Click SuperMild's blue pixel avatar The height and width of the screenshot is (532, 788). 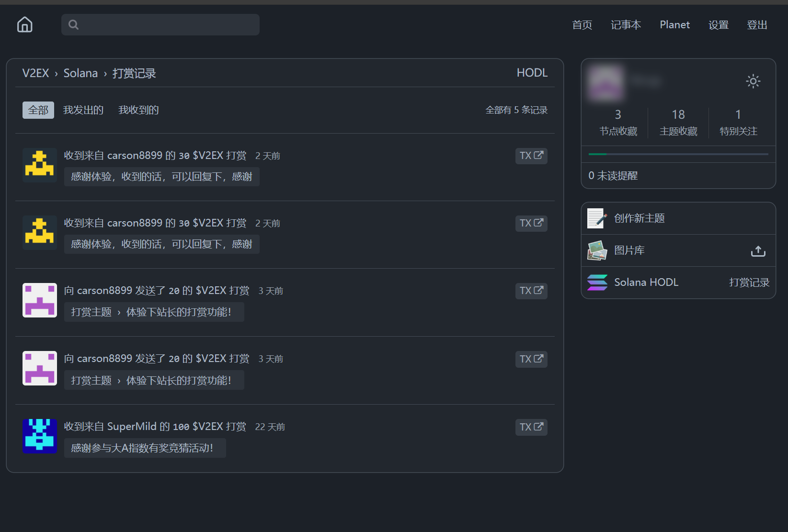click(x=40, y=436)
